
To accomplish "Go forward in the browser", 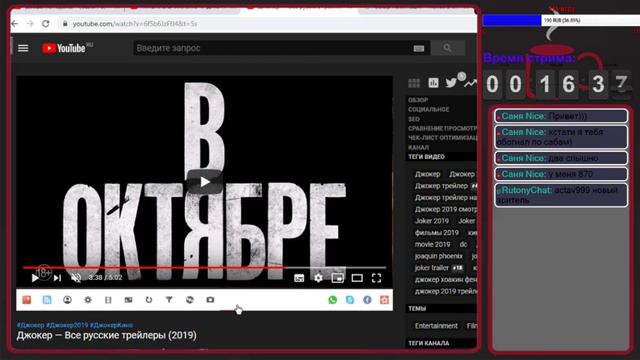I will (30, 24).
